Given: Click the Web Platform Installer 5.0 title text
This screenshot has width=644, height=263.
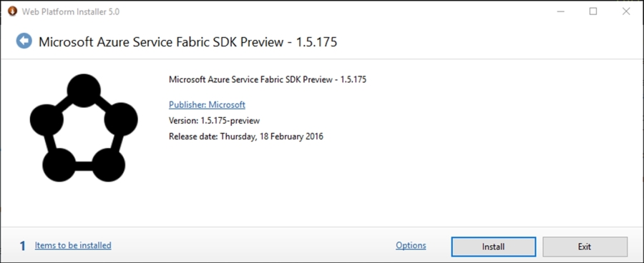Looking at the screenshot, I should (x=71, y=12).
